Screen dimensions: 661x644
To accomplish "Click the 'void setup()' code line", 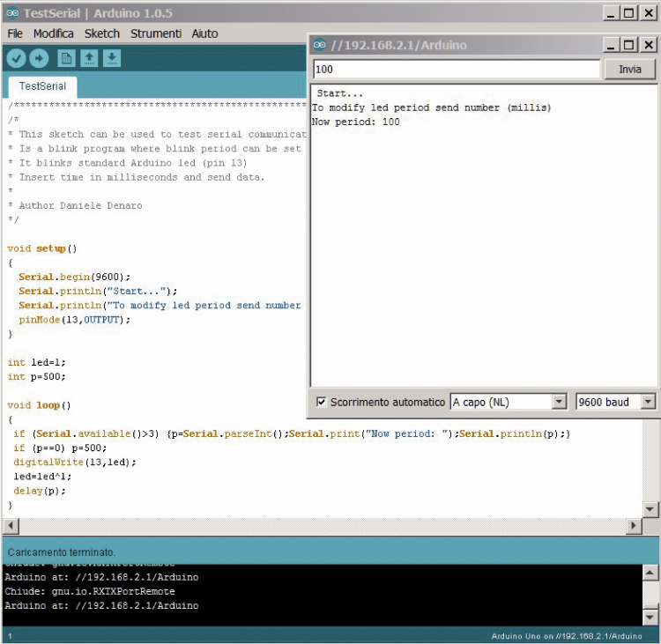I will 42,248.
